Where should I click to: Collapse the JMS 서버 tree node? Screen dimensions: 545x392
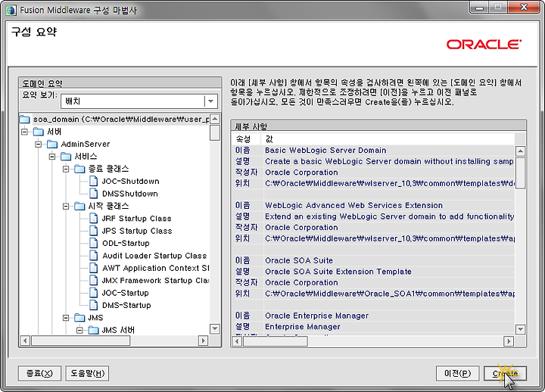[x=79, y=330]
